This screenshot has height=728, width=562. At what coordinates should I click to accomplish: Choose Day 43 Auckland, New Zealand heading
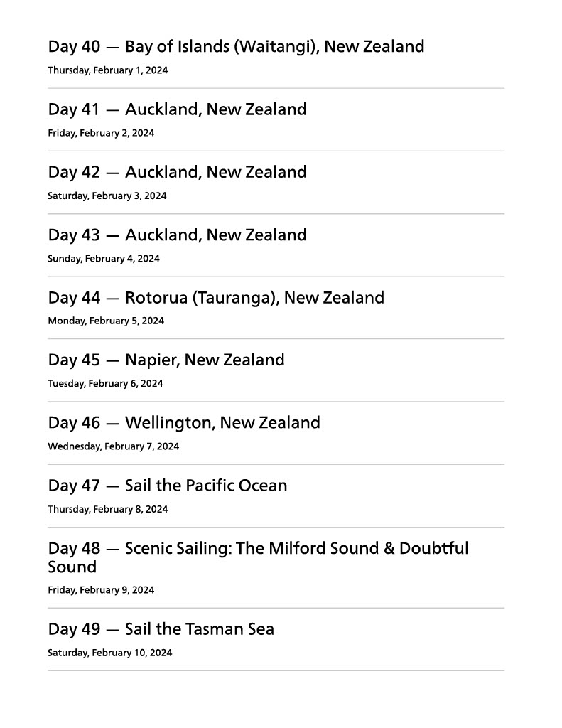177,235
